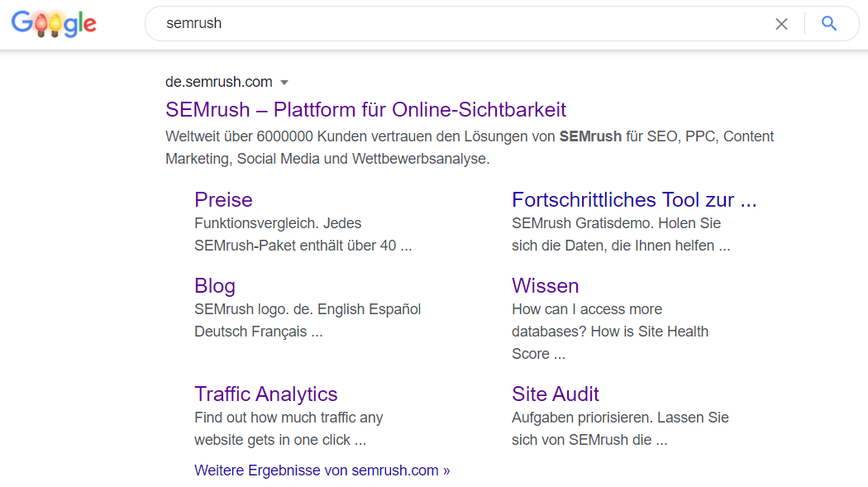Open the Wissen sitelink
Viewport: 868px width, 487px height.
point(546,285)
